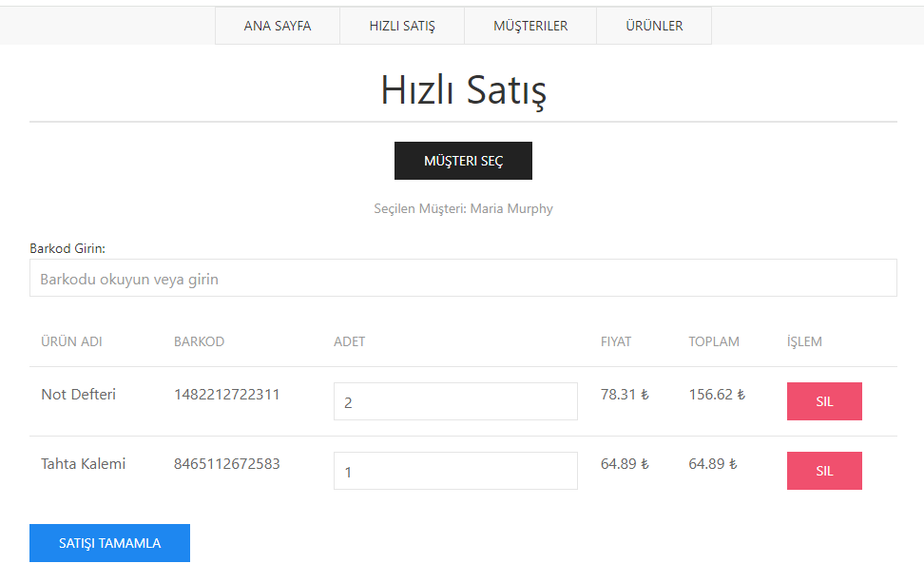Click the BARKOD column header
924x583 pixels.
pos(200,341)
